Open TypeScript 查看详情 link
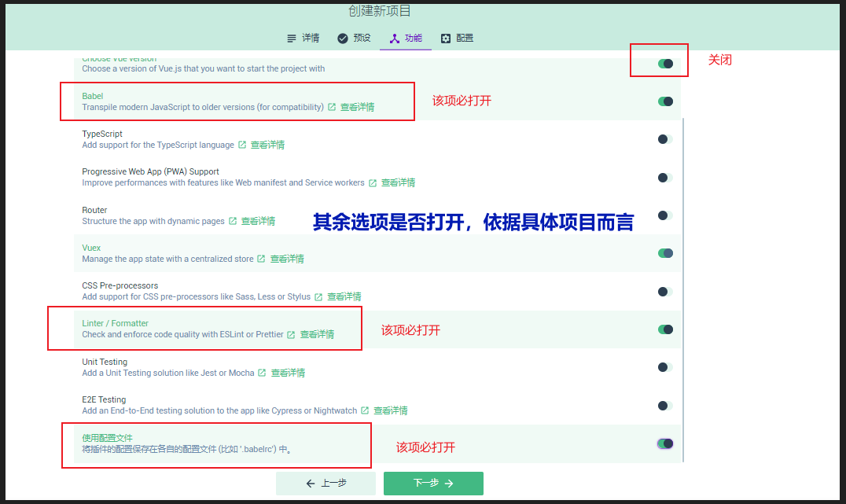 pos(267,145)
